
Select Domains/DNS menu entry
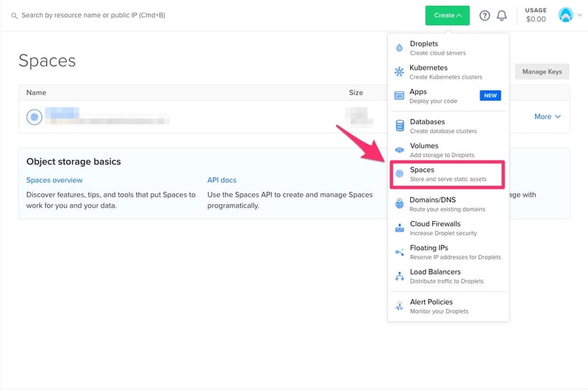coord(448,203)
